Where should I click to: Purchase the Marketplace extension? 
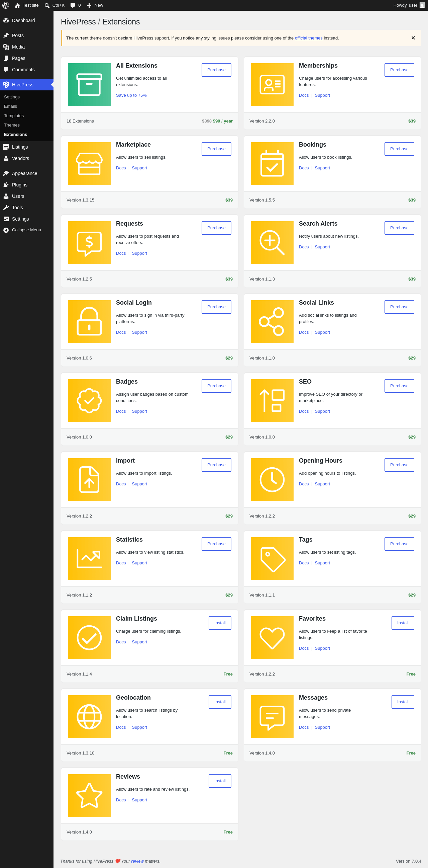coord(216,149)
